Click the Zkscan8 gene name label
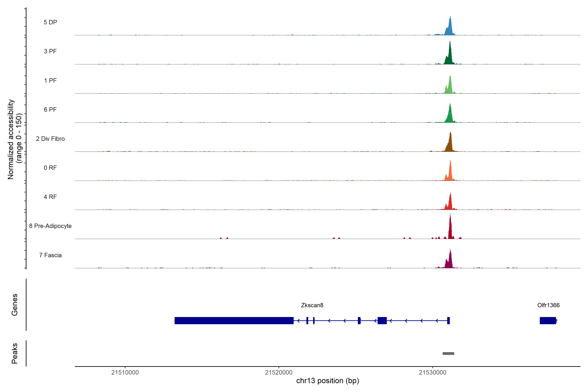This screenshot has height=392, width=588. tap(312, 305)
